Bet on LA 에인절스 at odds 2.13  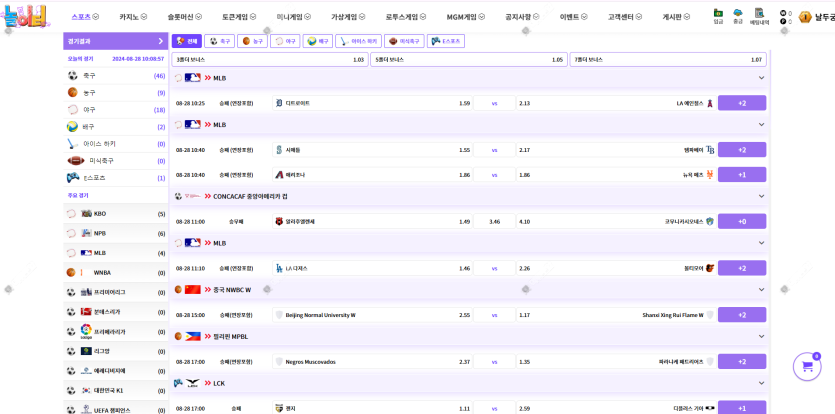[x=616, y=103]
